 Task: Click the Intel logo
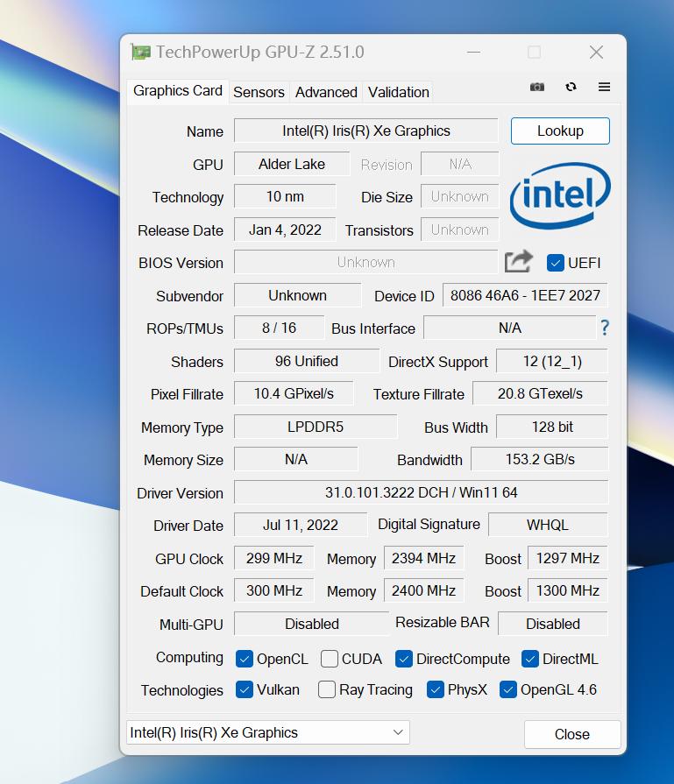(x=560, y=195)
